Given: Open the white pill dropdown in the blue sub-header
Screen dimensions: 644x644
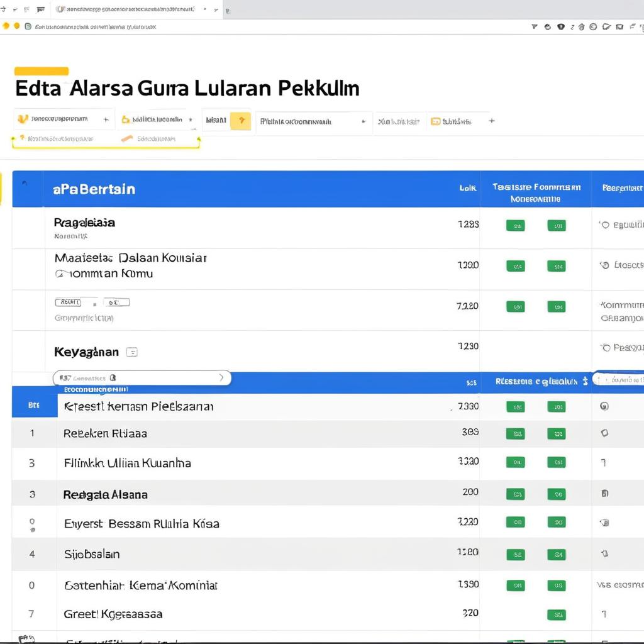Looking at the screenshot, I should pos(619,379).
